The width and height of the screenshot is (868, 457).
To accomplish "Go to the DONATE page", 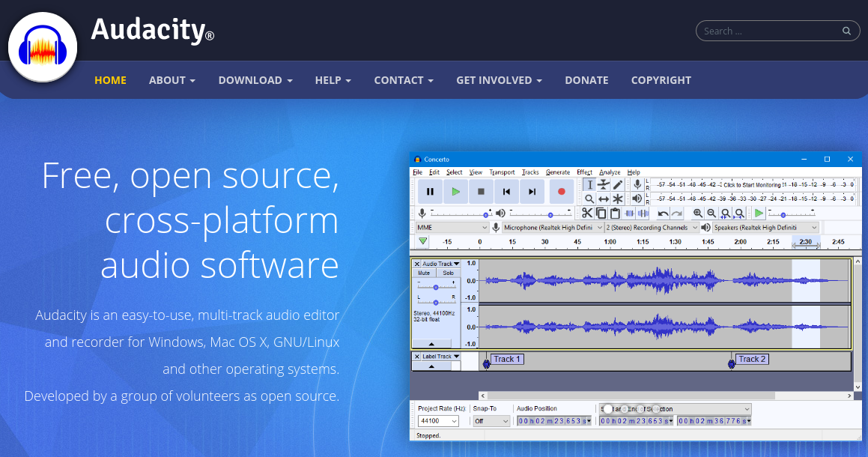I will 587,80.
